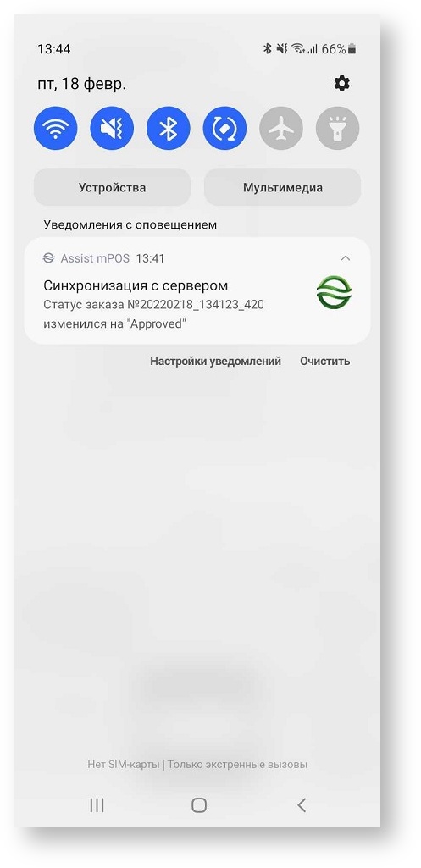Tap the green Assist mPOS logo
421x868 pixels.
coord(334,293)
